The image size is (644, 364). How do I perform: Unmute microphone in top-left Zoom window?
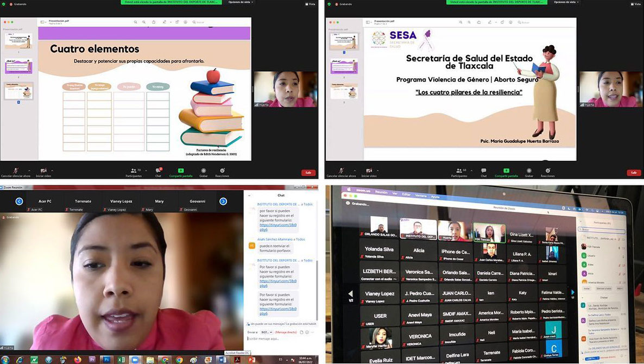16,172
